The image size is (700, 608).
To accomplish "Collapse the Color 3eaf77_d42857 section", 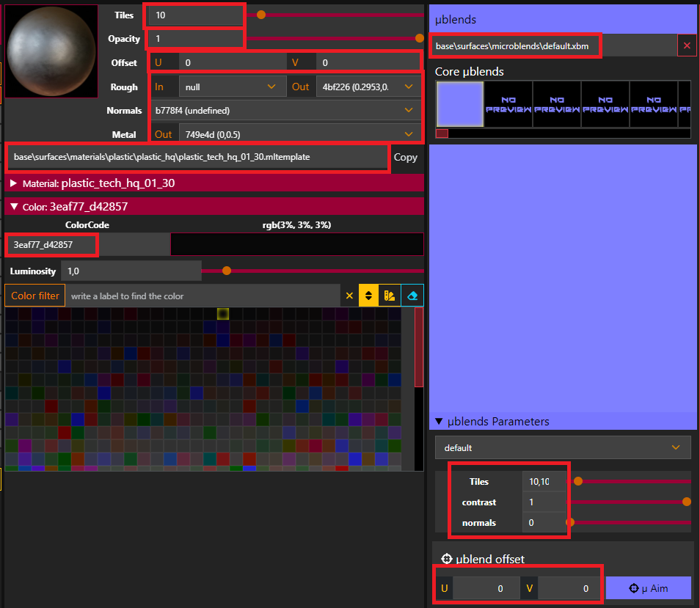I will [14, 207].
